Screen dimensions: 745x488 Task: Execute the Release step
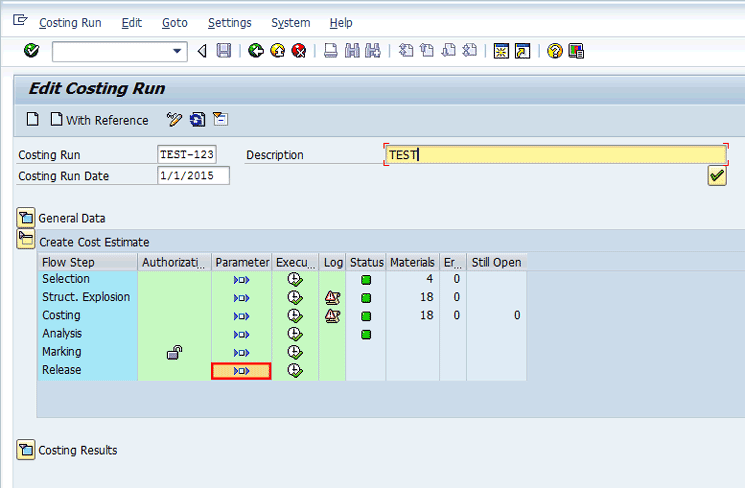point(295,370)
